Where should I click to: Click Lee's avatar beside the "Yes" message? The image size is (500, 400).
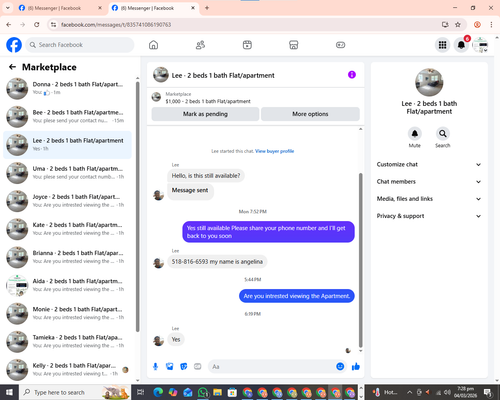coord(158,340)
